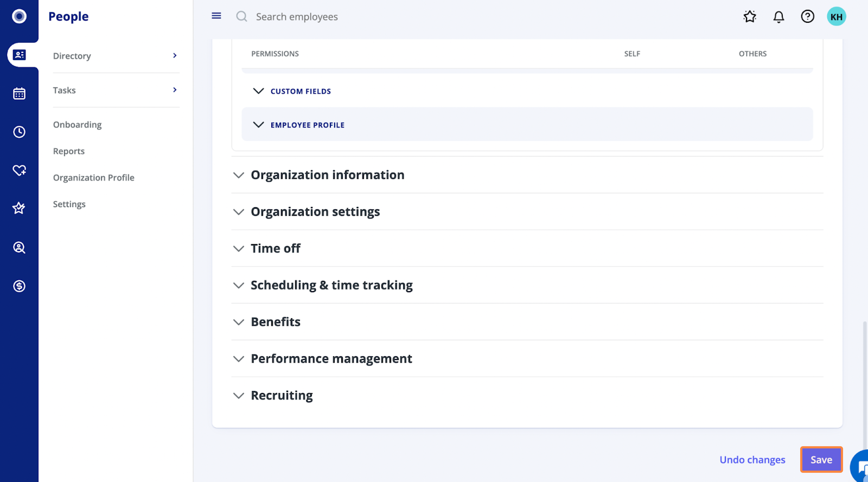Expand Tasks submenu chevron
Viewport: 868px width, 482px height.
click(x=174, y=90)
